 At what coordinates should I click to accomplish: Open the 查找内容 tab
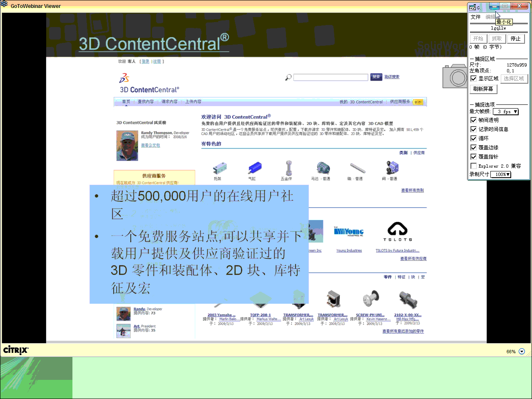[146, 102]
